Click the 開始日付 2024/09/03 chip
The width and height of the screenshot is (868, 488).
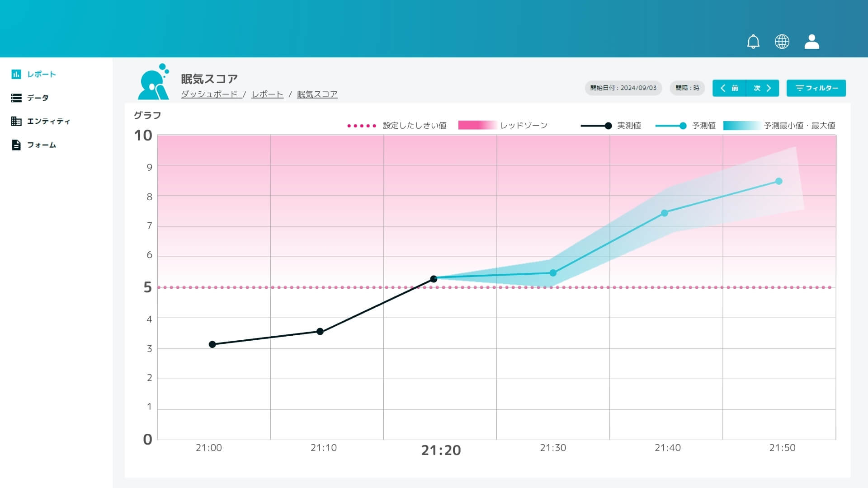click(x=623, y=88)
